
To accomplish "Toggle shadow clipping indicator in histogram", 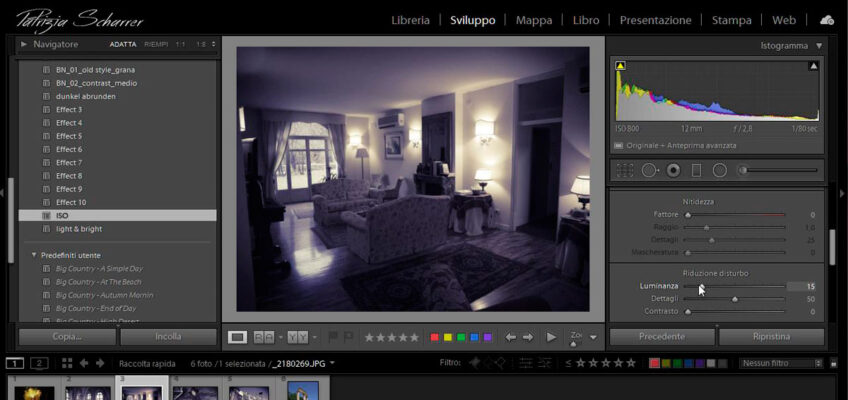I will [620, 66].
